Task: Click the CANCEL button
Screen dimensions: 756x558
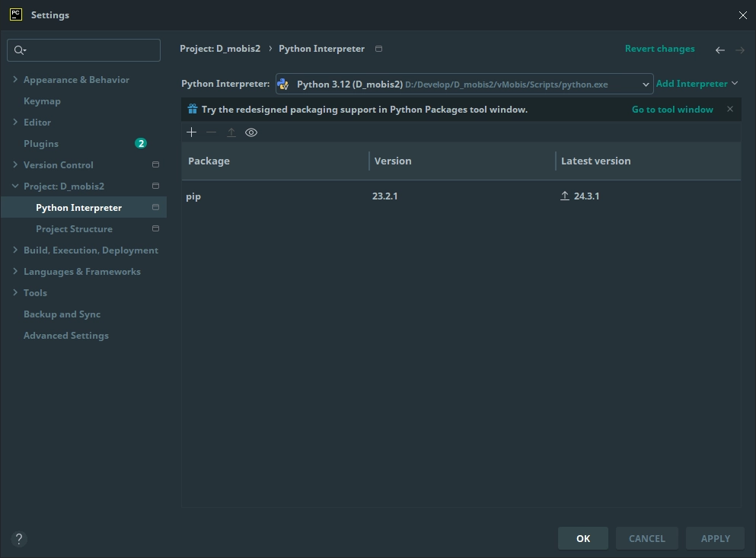Action: coord(646,538)
